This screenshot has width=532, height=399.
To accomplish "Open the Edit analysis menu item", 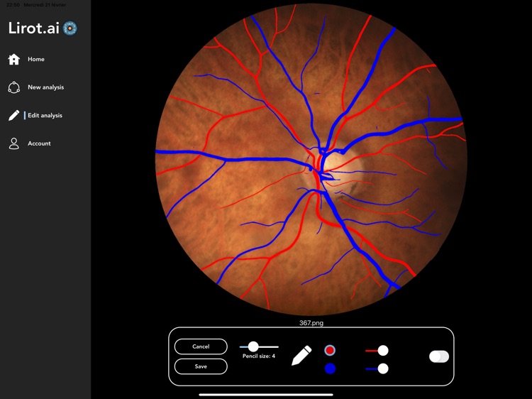I will (x=45, y=116).
